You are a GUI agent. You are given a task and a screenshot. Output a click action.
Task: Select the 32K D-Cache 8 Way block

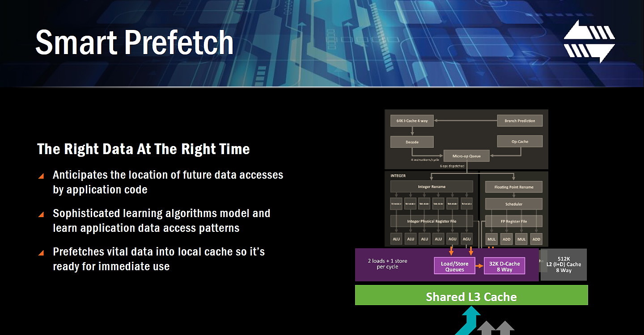tap(504, 266)
